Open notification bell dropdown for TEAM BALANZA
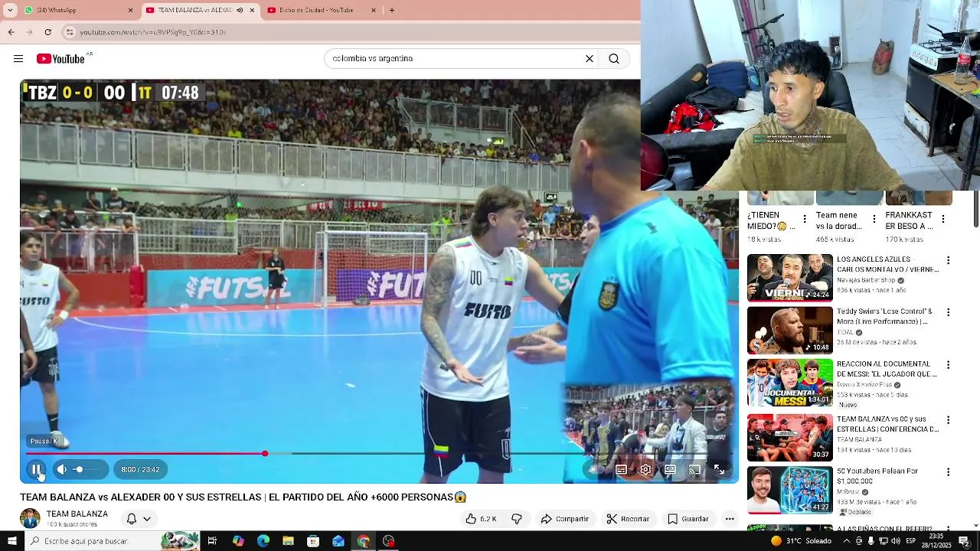 138,519
